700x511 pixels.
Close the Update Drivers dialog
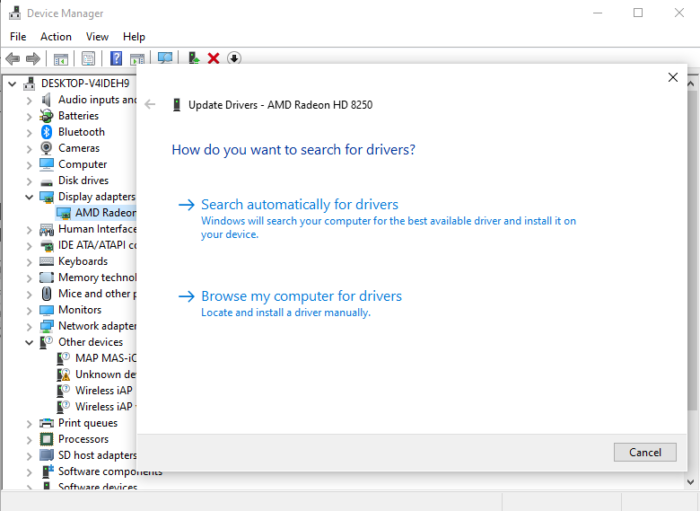(x=673, y=77)
